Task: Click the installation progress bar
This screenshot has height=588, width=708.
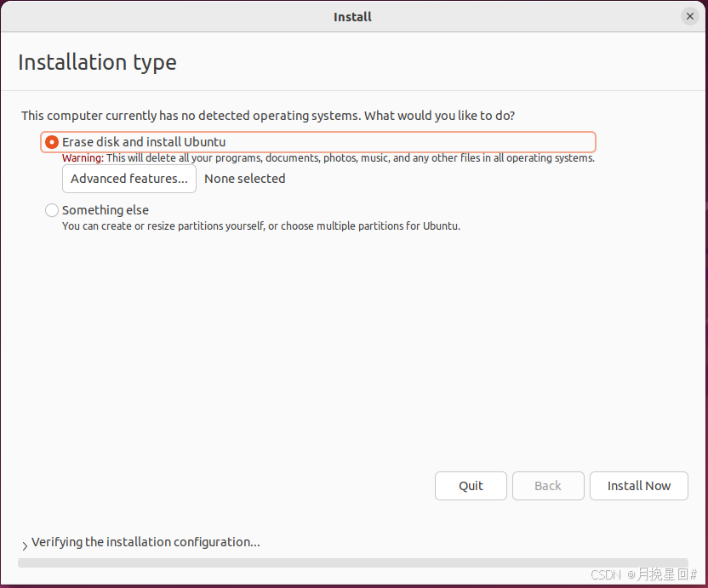Action: click(353, 562)
